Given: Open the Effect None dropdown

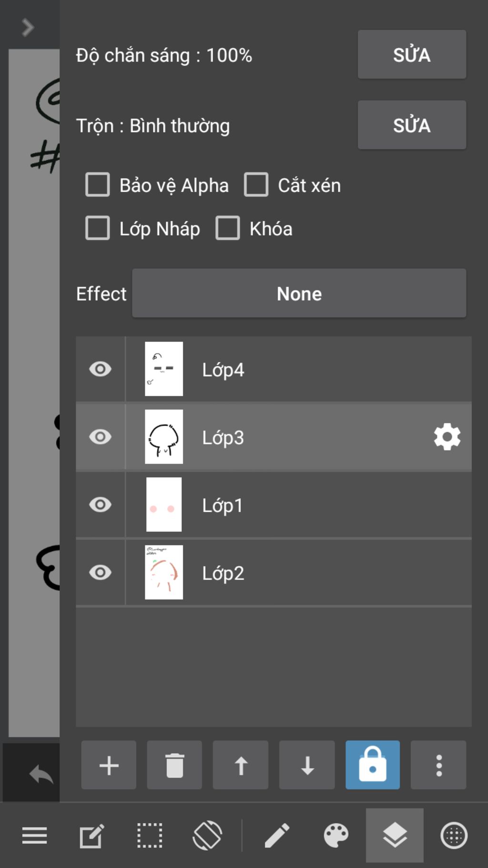Looking at the screenshot, I should pos(299,293).
